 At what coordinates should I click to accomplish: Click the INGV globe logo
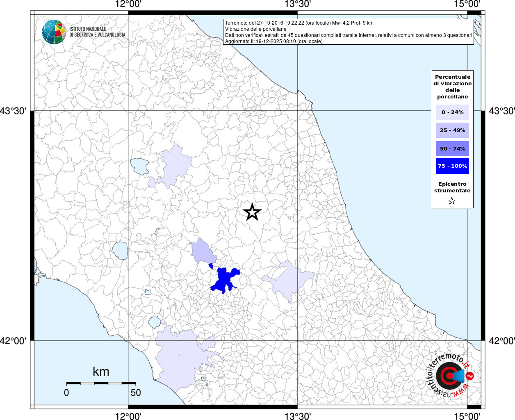pos(54,32)
